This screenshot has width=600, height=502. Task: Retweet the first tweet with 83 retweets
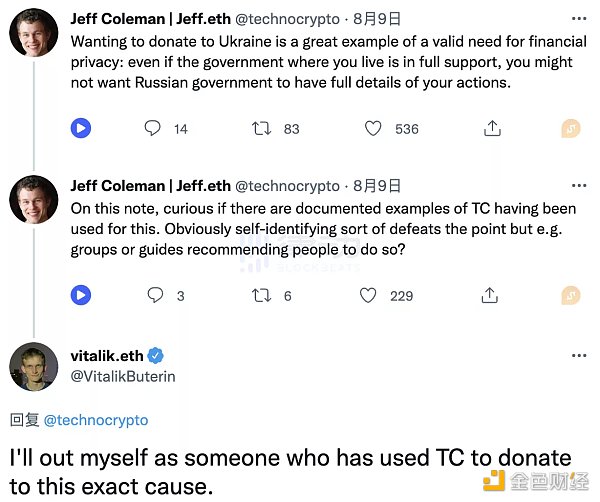[x=262, y=128]
